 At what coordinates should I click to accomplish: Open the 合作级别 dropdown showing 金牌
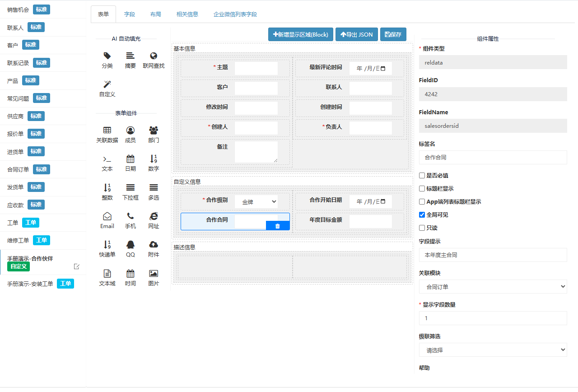256,202
